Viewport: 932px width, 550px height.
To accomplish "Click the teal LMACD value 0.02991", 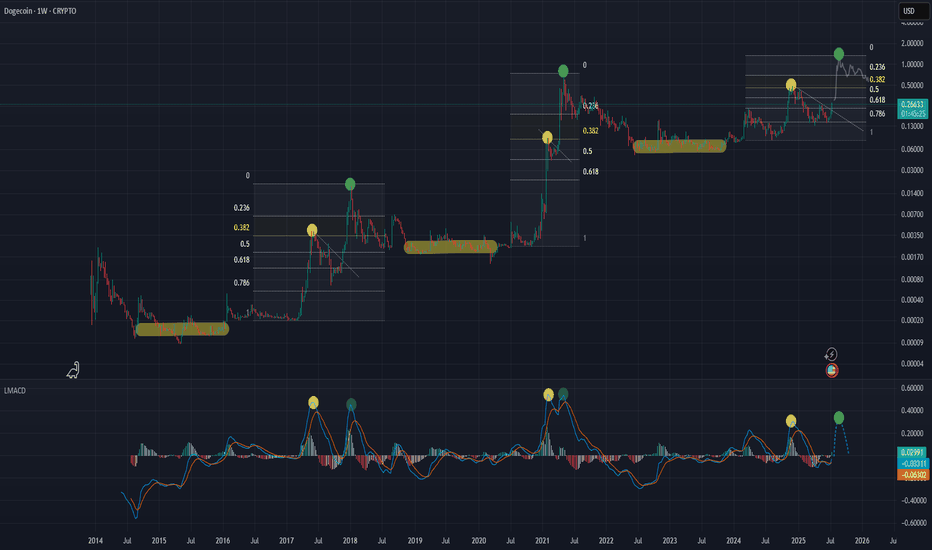I will click(x=912, y=452).
